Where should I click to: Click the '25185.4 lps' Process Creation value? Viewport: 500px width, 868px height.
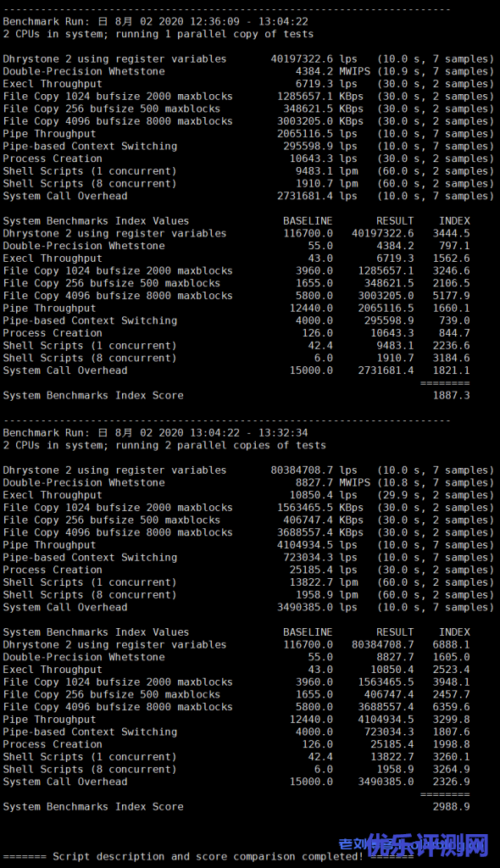pos(324,570)
